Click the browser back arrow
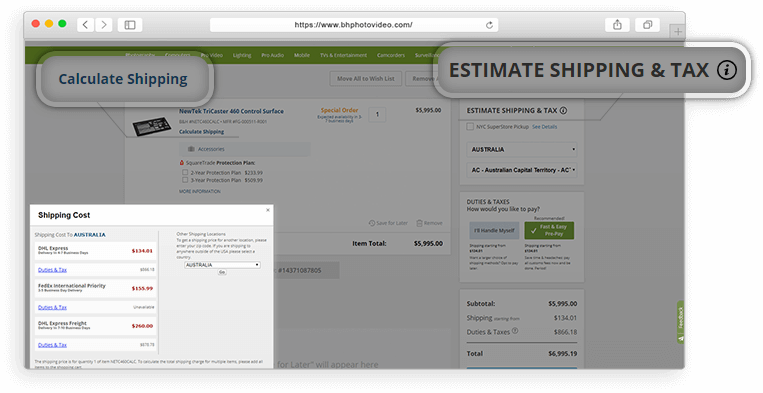The image size is (763, 393). click(86, 25)
